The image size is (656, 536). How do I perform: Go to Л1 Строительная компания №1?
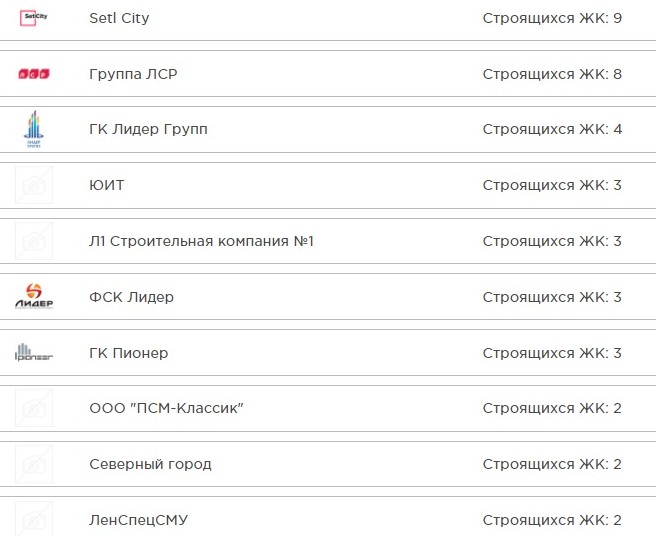coord(201,241)
